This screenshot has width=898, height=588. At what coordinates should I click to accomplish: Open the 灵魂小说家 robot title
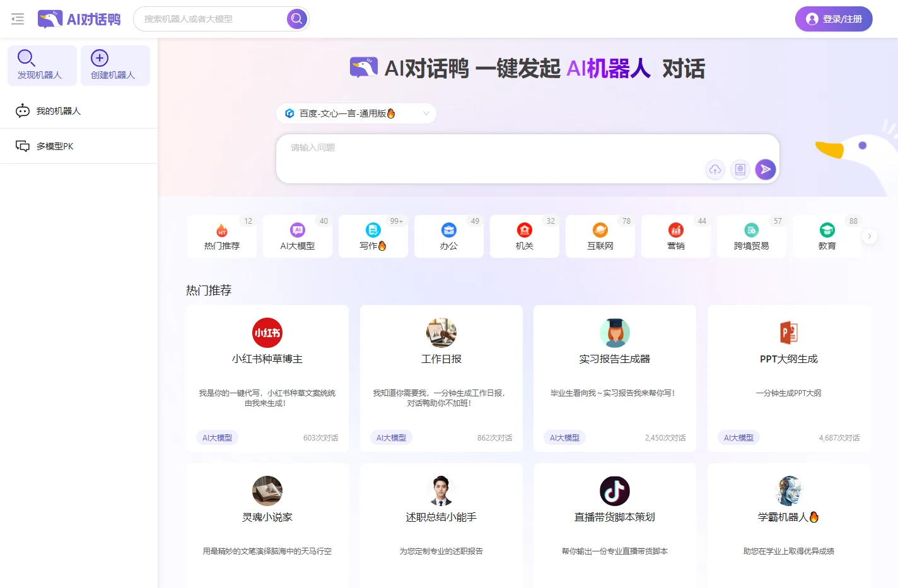point(267,517)
